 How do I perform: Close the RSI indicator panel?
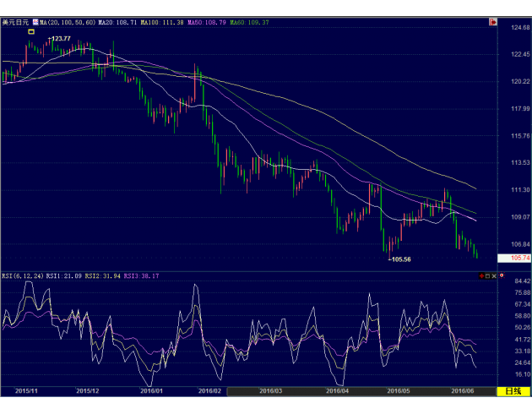(x=494, y=276)
